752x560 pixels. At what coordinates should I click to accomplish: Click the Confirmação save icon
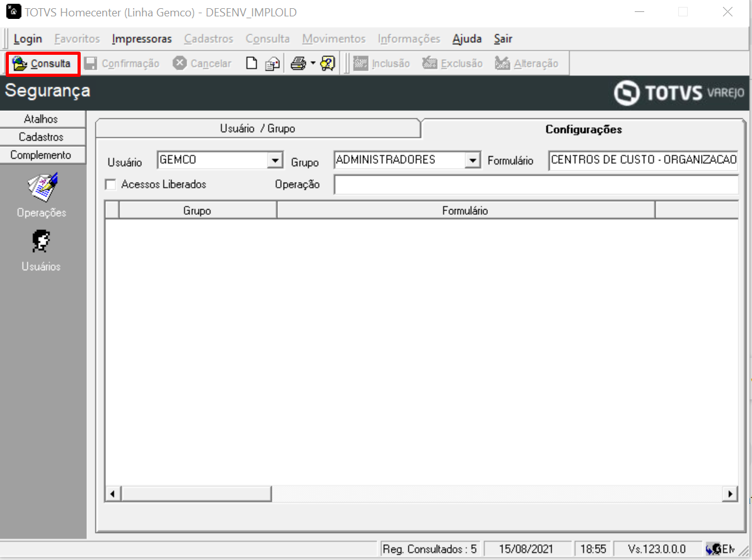(90, 63)
